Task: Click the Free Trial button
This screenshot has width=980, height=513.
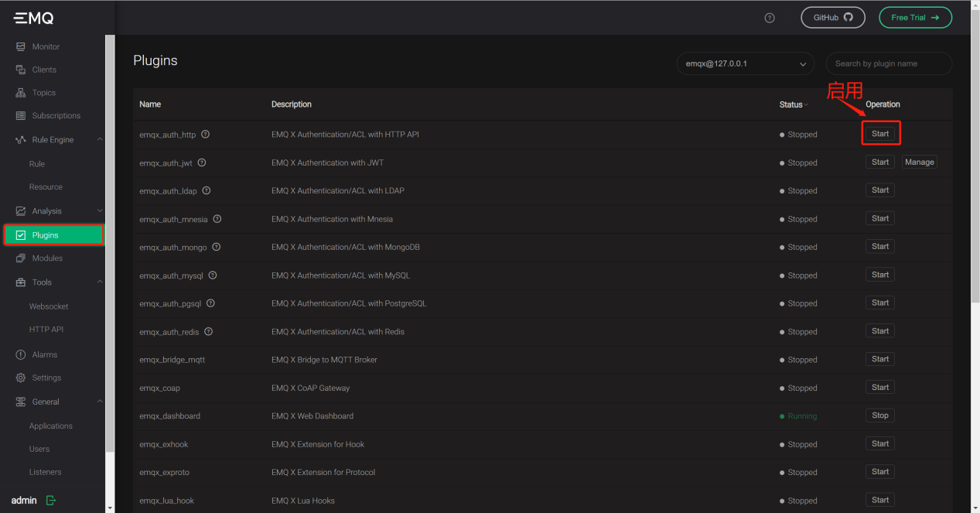Action: pos(915,18)
